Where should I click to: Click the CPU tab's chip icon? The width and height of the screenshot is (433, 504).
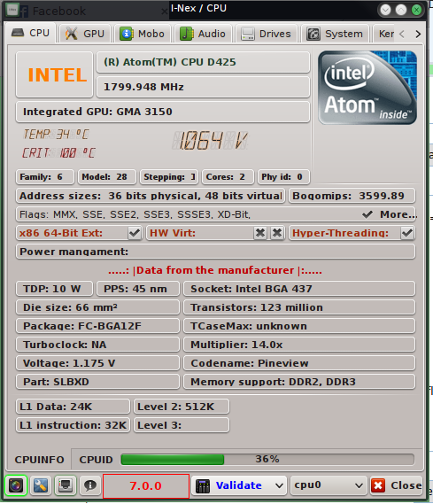click(x=18, y=33)
